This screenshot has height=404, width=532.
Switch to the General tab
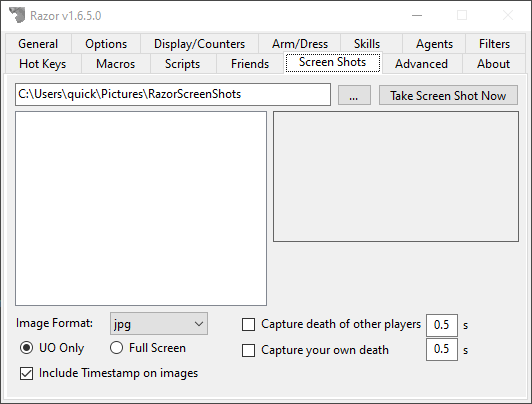(x=38, y=44)
